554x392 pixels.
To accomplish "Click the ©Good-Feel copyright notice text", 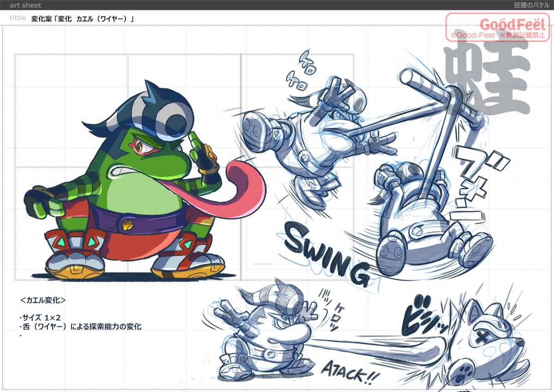I will coord(473,35).
